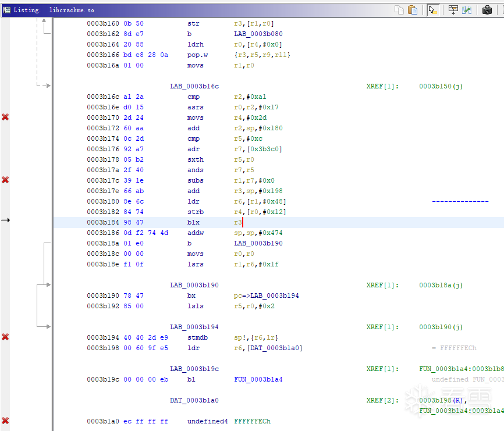The image size is (504, 431).
Task: Select address 0003b18c in the listing
Action: tap(103, 254)
